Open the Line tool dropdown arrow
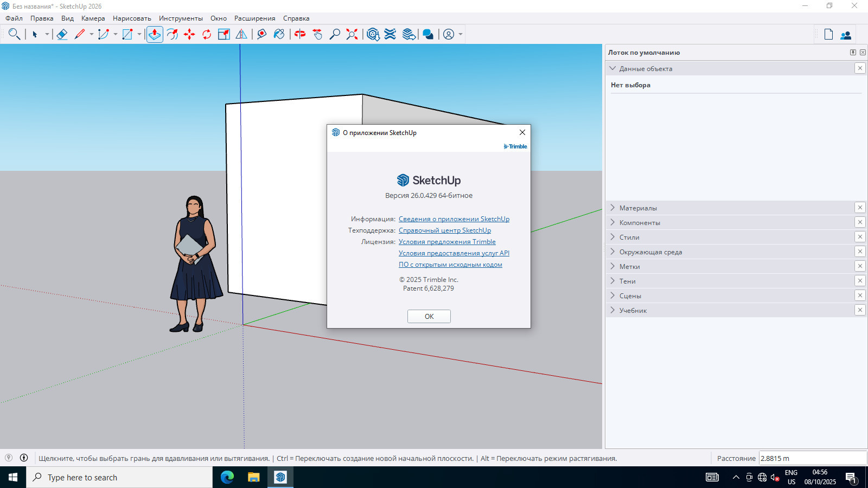 (91, 34)
